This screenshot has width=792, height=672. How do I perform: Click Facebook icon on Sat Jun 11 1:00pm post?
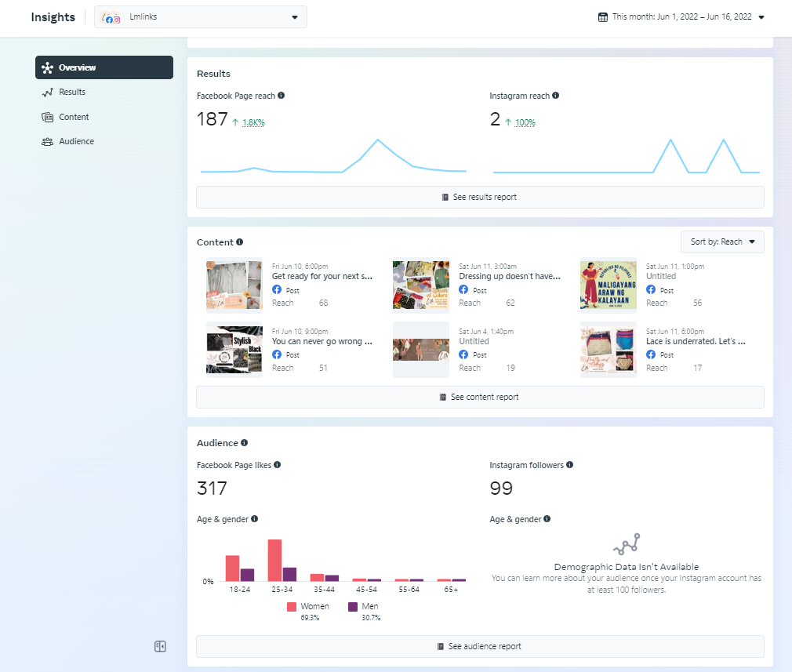pyautogui.click(x=651, y=289)
